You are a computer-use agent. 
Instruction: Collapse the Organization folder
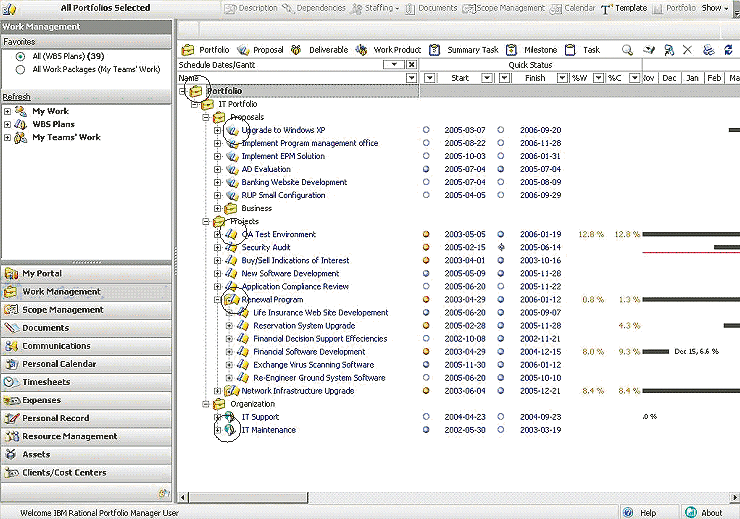coord(206,404)
